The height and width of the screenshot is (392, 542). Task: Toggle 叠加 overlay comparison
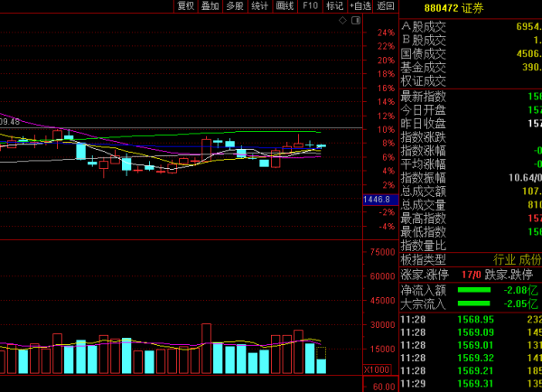tap(210, 5)
